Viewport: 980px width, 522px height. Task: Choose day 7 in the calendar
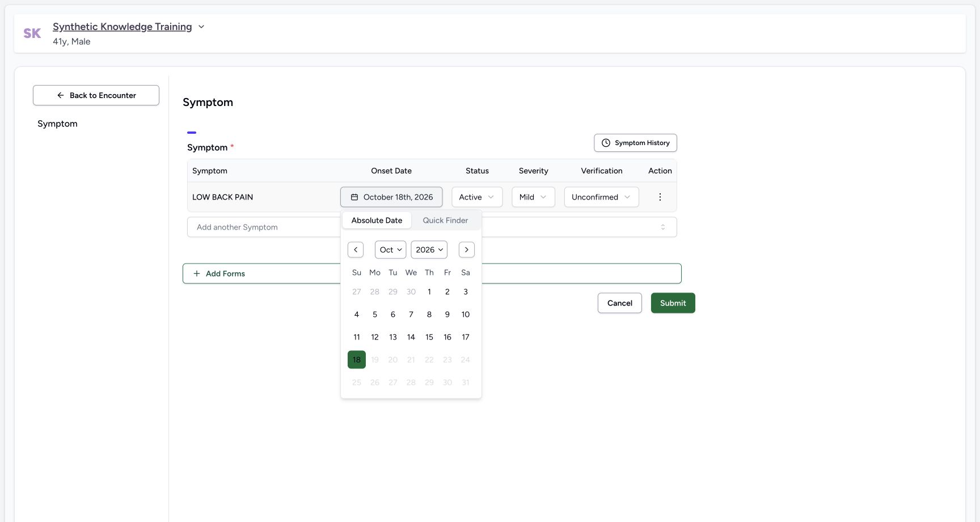(x=411, y=315)
